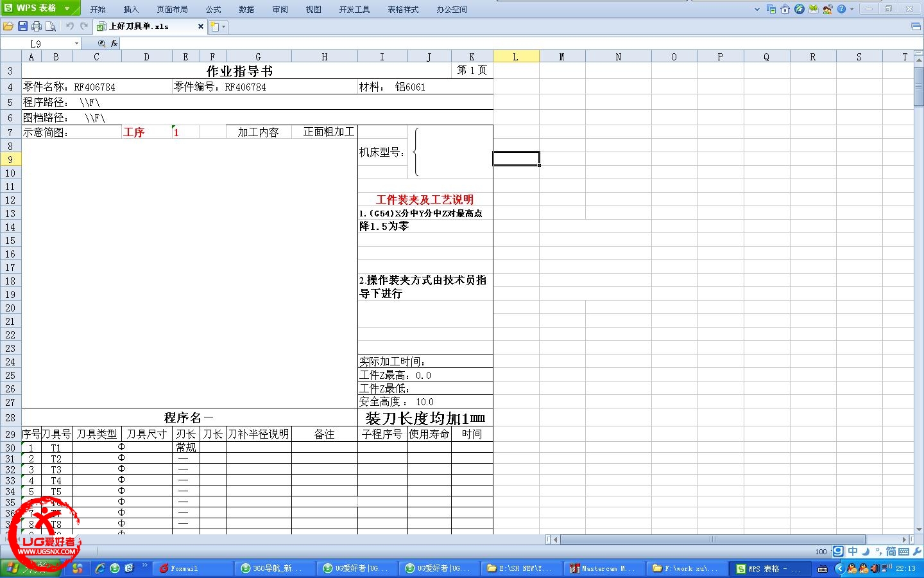Click the vertical scrollbar down arrow
This screenshot has width=924, height=578.
(919, 530)
